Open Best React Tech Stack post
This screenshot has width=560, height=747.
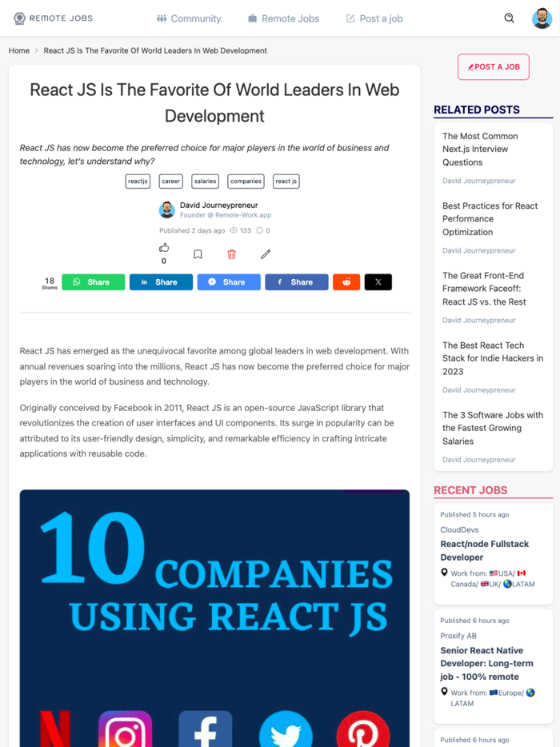click(493, 358)
